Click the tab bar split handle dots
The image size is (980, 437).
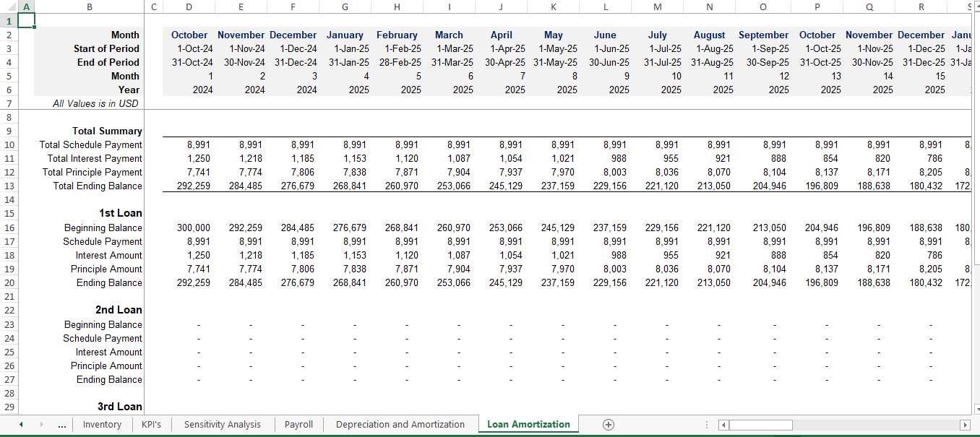pyautogui.click(x=706, y=425)
